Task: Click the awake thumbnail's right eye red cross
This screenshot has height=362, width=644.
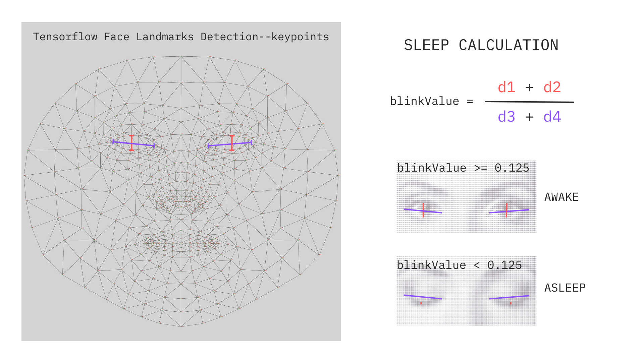Action: click(506, 210)
